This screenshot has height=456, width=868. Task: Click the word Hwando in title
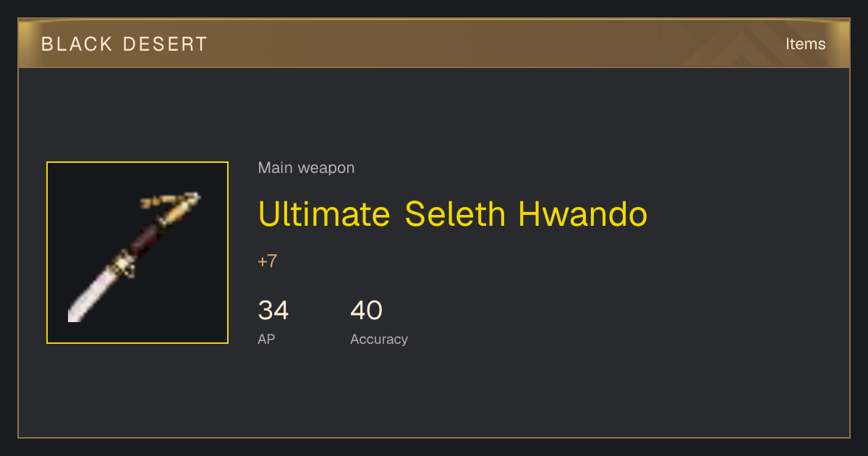[x=582, y=214]
